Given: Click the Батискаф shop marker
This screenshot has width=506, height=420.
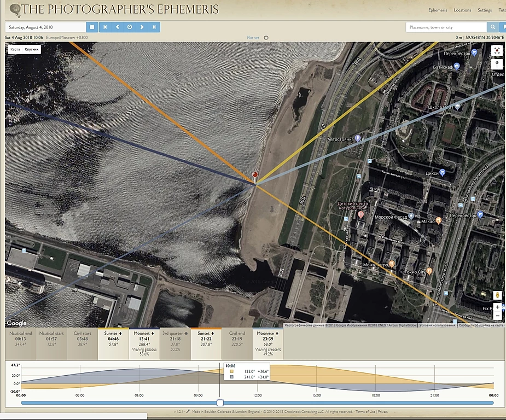Looking at the screenshot, I should pos(457,67).
